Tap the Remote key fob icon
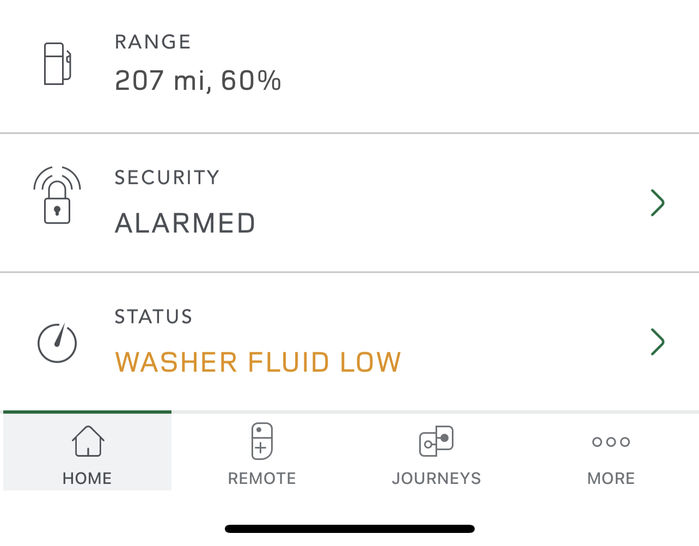 tap(262, 441)
